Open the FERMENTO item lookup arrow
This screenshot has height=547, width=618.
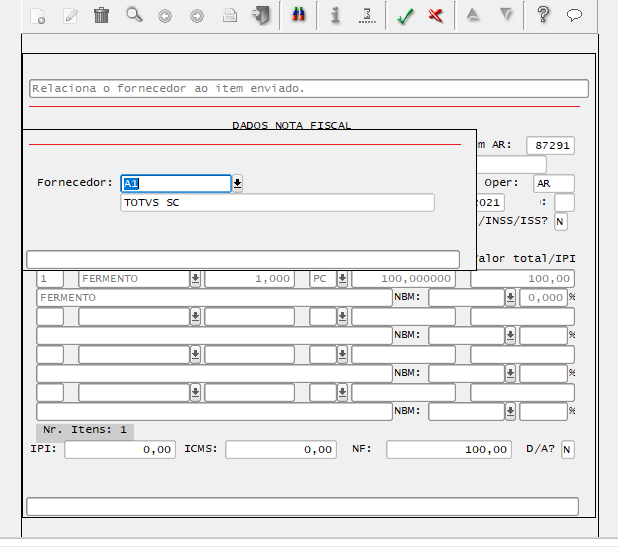pos(195,279)
